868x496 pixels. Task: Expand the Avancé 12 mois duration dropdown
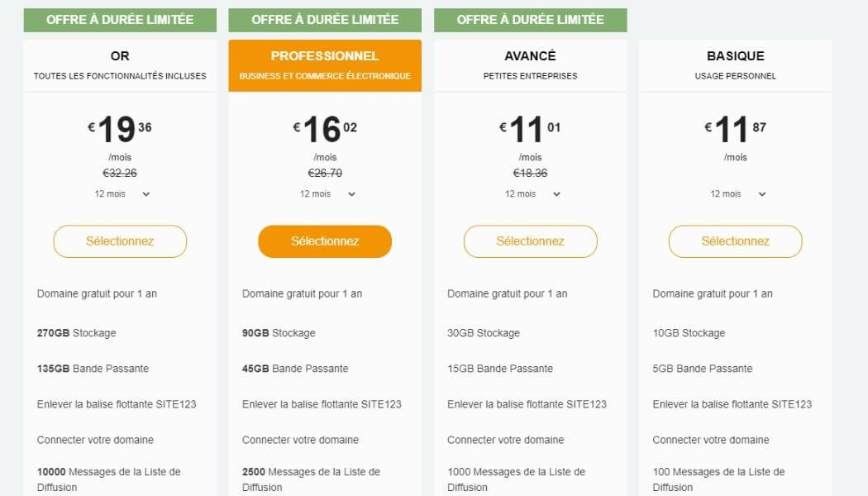[x=532, y=194]
